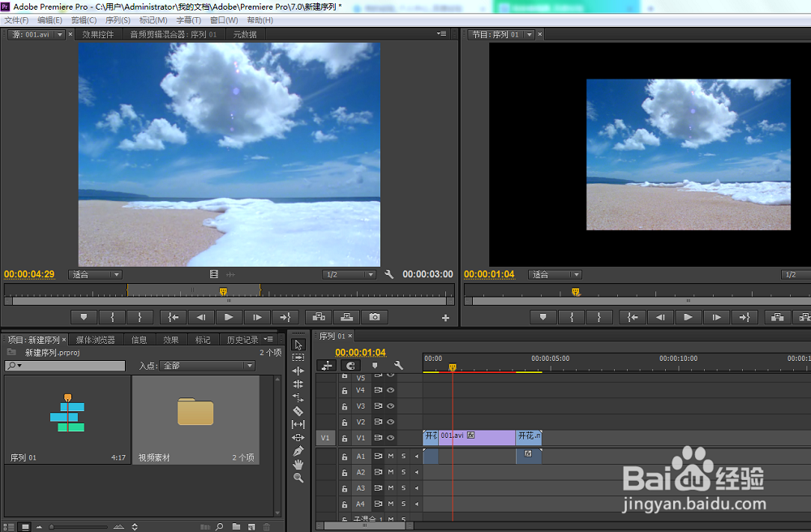The image size is (811, 532).
Task: Select V1 source patch button
Action: tap(325, 438)
